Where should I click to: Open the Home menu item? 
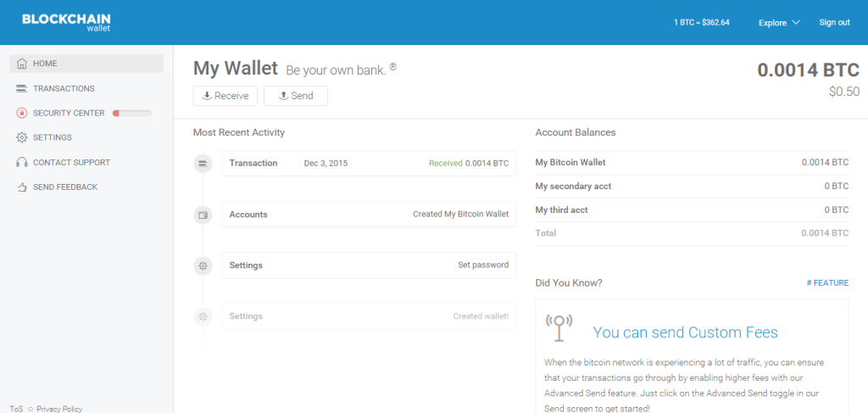86,64
